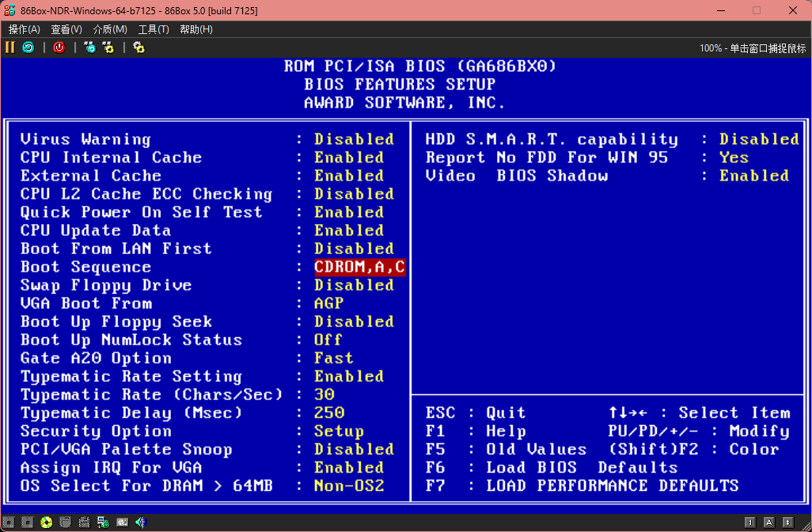Click Boot From LAN First Disabled value

354,249
